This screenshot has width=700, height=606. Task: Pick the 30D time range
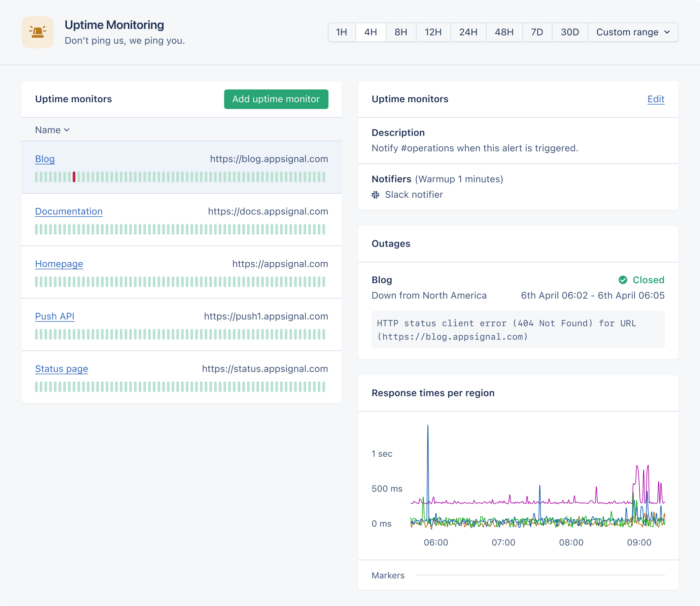click(570, 32)
